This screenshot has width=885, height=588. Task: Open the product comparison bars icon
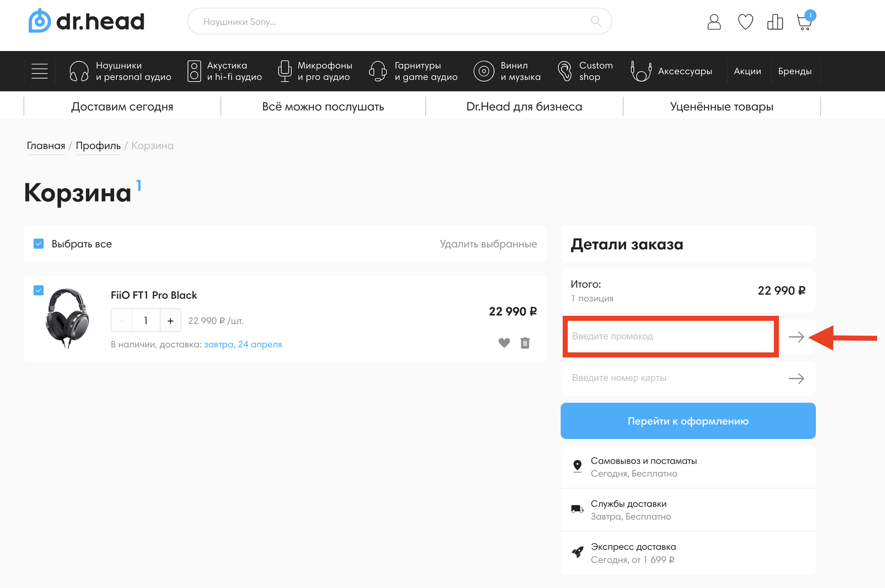[775, 22]
